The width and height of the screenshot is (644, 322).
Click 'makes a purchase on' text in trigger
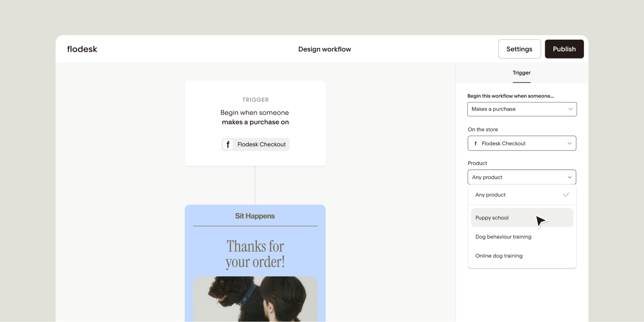click(255, 122)
